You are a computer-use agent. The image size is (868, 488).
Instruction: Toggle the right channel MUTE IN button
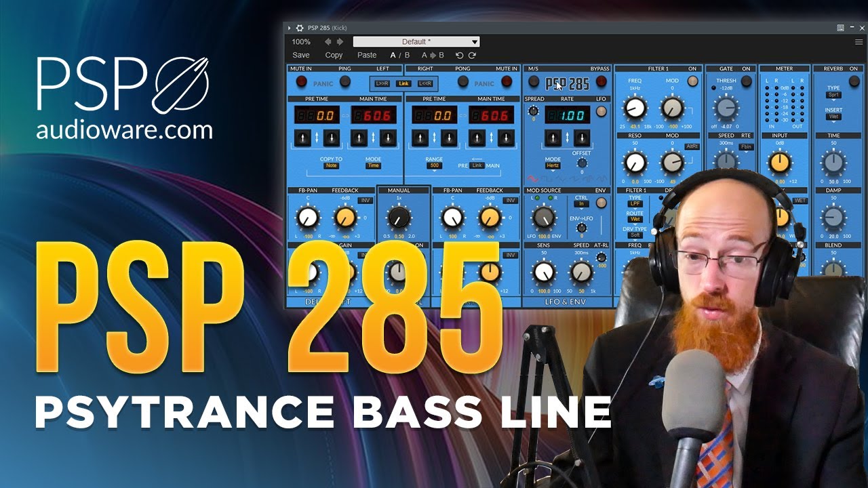(506, 82)
